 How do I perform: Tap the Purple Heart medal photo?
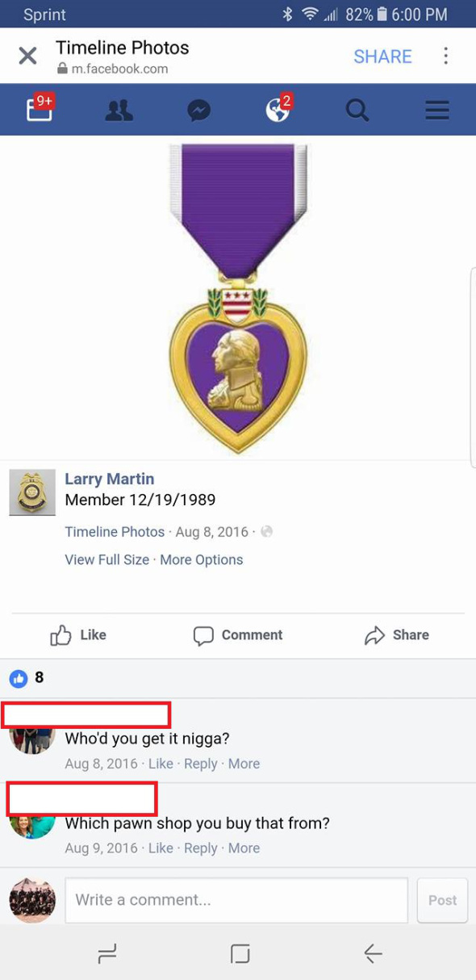pyautogui.click(x=239, y=297)
